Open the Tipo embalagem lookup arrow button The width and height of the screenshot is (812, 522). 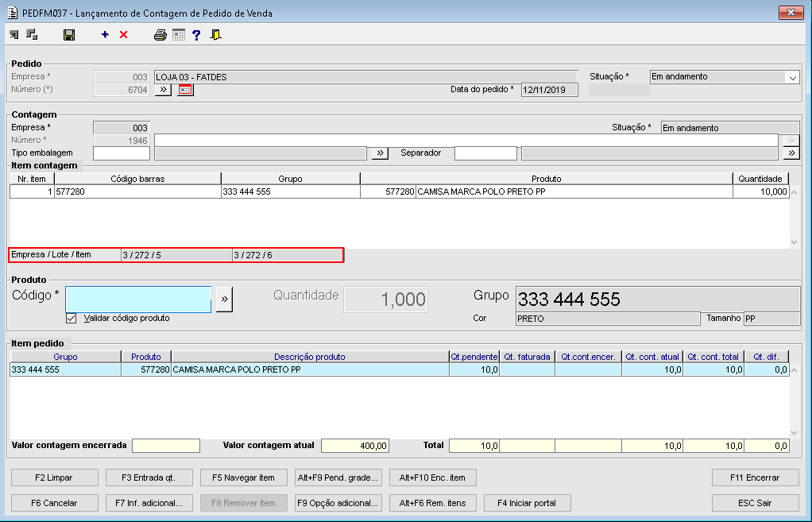coord(380,153)
